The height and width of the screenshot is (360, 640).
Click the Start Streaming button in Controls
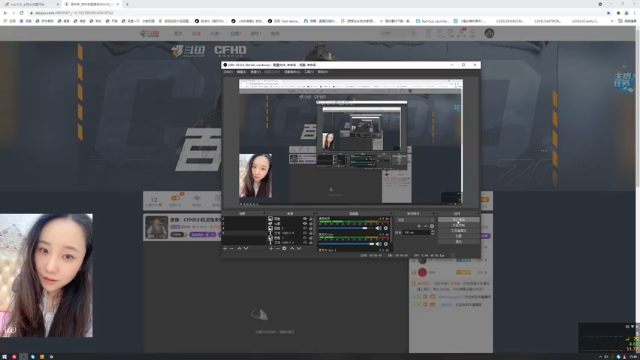(x=458, y=220)
